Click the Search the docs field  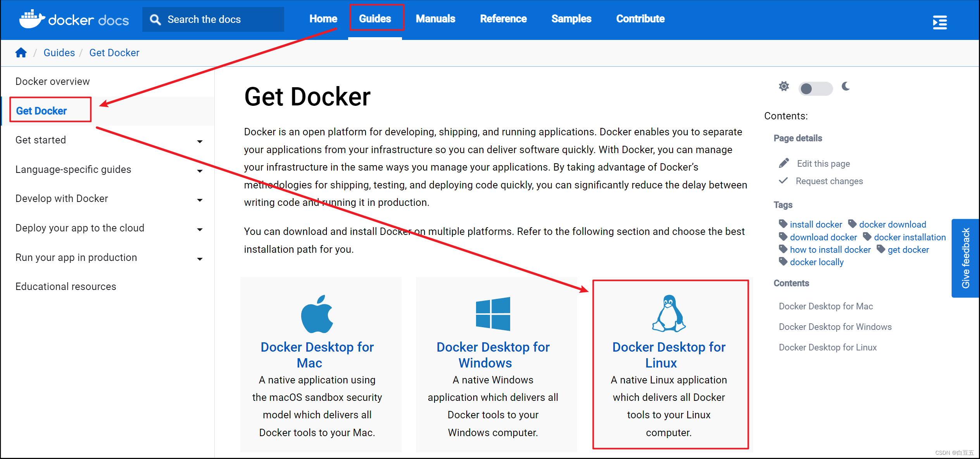pyautogui.click(x=213, y=19)
